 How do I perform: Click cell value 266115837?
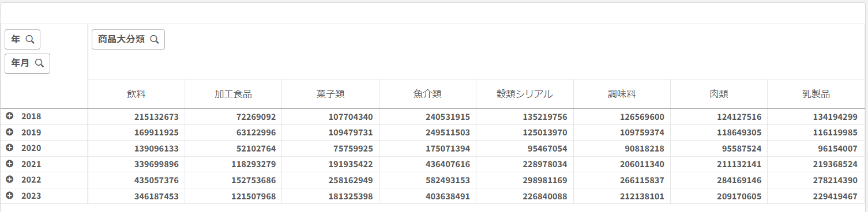[x=642, y=180]
